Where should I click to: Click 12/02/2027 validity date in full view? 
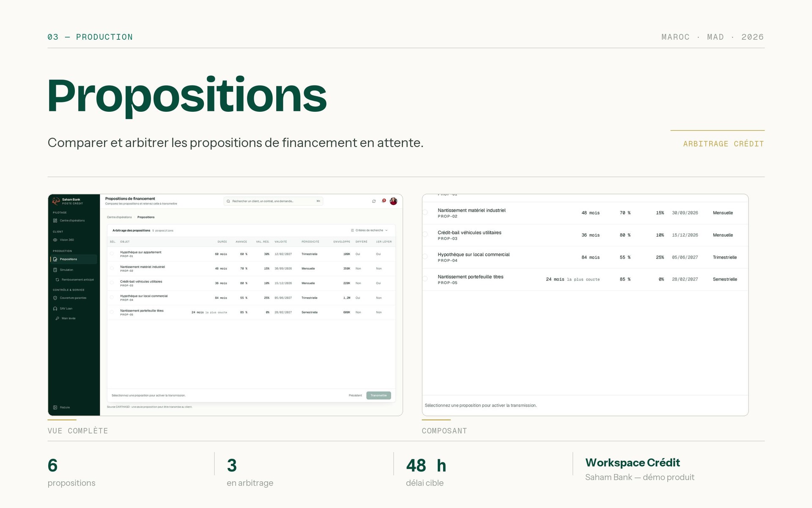[x=283, y=254]
